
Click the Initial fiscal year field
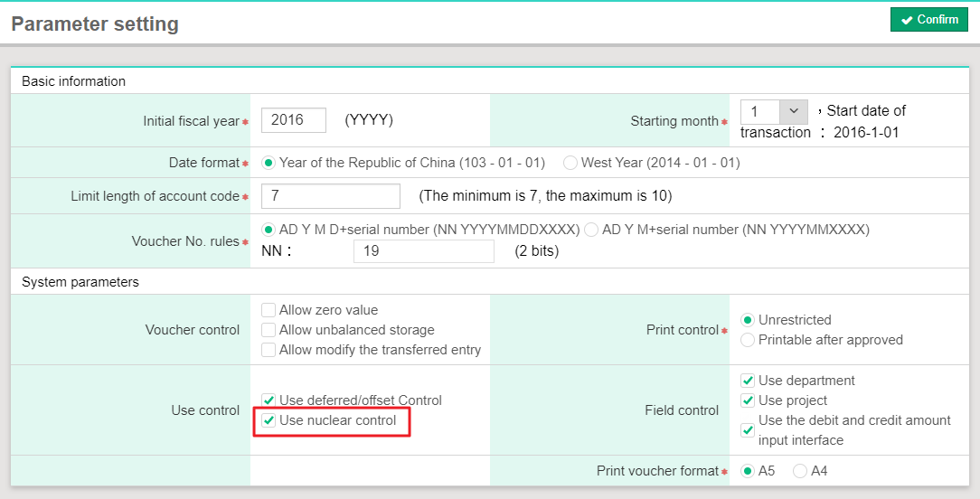click(x=294, y=120)
